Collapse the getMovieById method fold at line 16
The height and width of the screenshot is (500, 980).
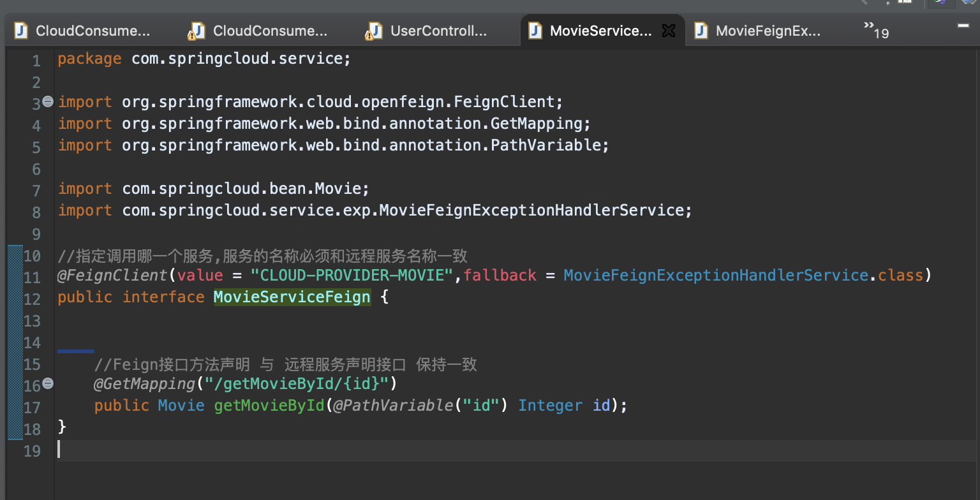coord(48,383)
